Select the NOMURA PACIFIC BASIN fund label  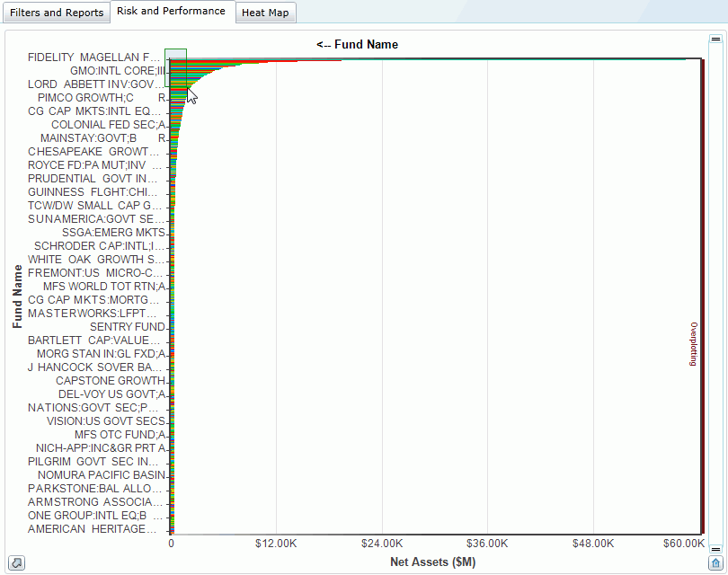(x=102, y=474)
